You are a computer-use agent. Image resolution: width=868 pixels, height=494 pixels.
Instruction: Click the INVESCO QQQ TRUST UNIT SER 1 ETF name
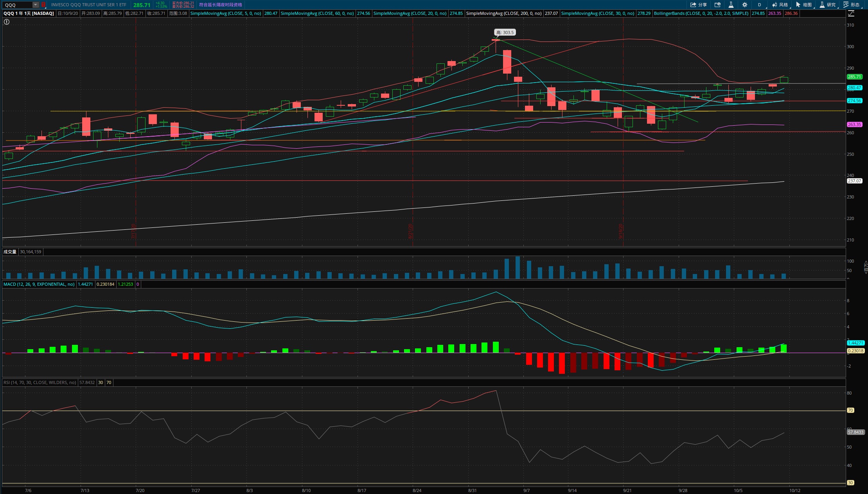[x=89, y=5]
